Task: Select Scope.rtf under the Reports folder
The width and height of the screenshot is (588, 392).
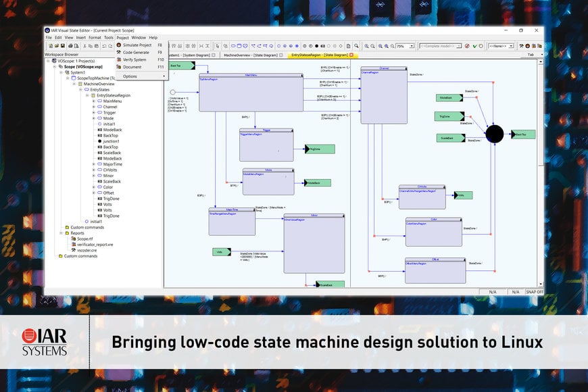Action: tap(84, 239)
